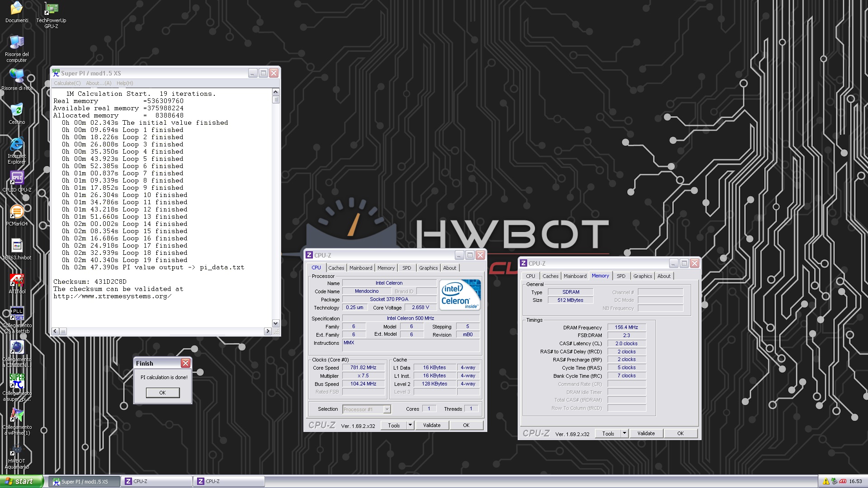
Task: Expand Tools dropdown arrow in Memory window
Action: [x=624, y=433]
